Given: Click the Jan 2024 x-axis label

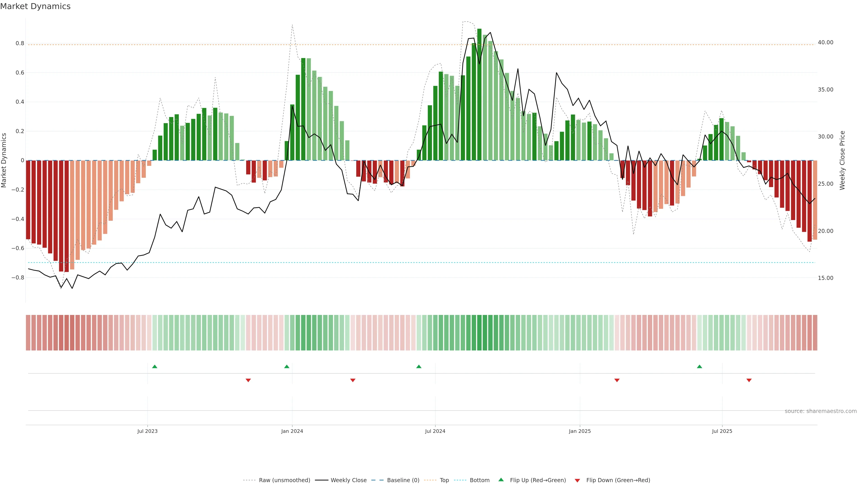Looking at the screenshot, I should [292, 431].
